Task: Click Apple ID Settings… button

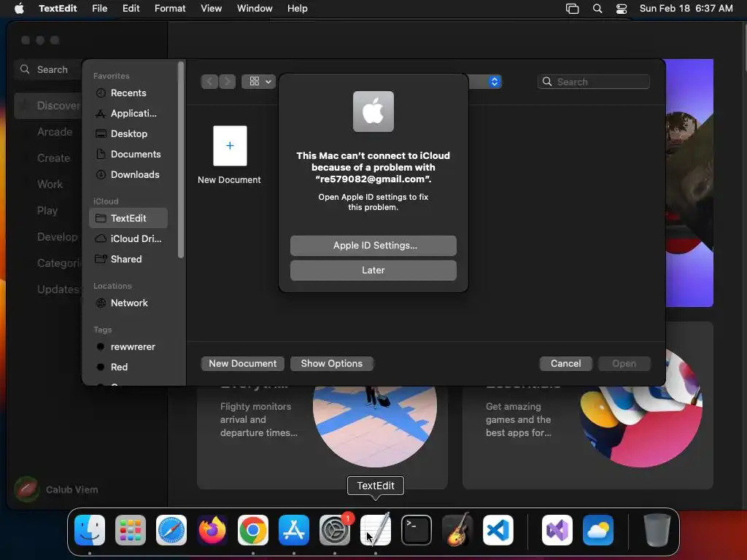Action: point(373,246)
